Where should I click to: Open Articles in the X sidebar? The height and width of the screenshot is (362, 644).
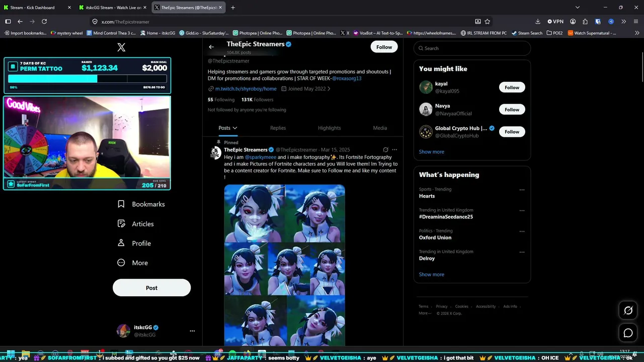(136, 224)
